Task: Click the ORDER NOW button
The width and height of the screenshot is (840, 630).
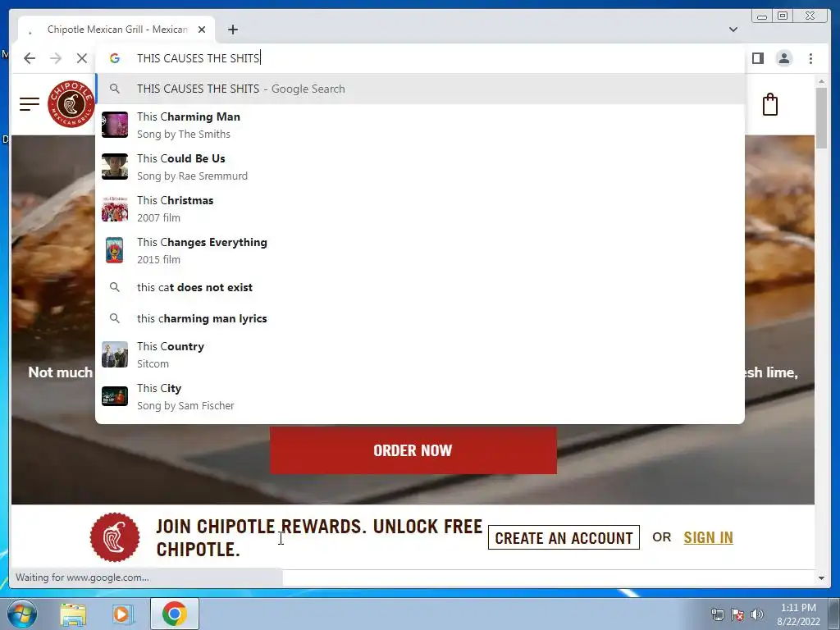Action: click(x=413, y=450)
